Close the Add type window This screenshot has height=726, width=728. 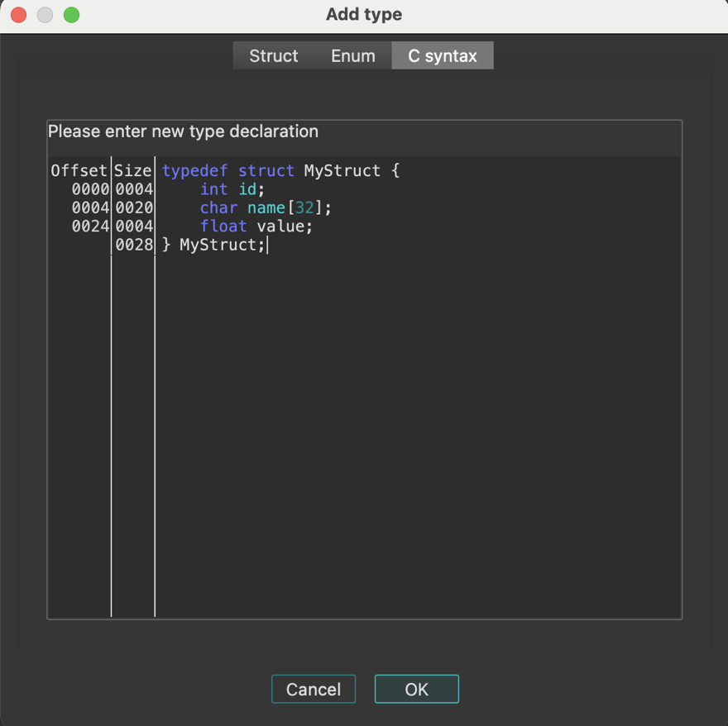[17, 14]
